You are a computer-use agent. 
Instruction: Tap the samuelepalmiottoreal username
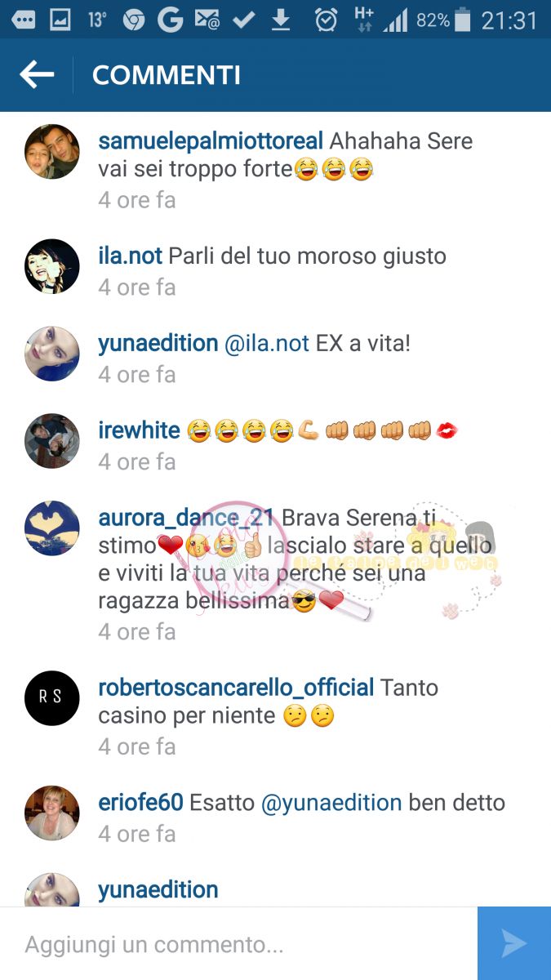(211, 140)
